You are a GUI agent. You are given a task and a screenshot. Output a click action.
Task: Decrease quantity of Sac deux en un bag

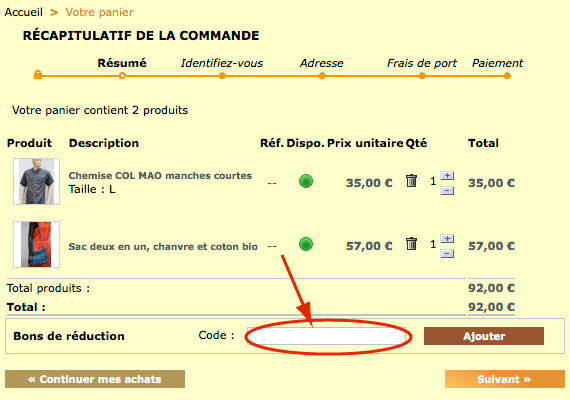(447, 253)
